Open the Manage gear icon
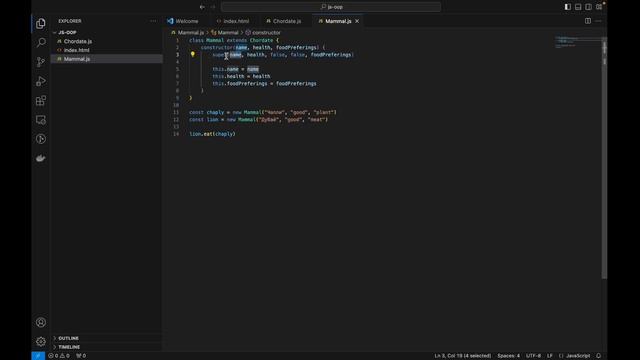This screenshot has height=360, width=640. (41, 341)
